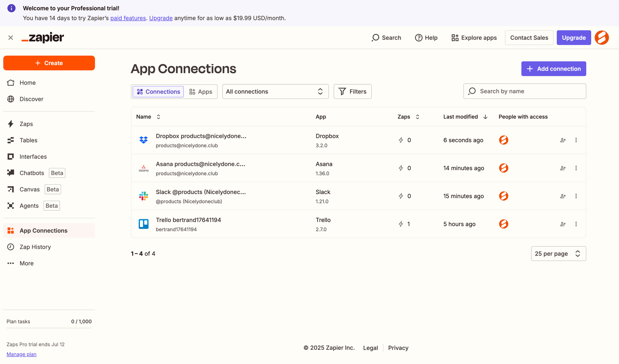Open the Filters panel
Screen dimensions: 619x364
pyautogui.click(x=352, y=92)
